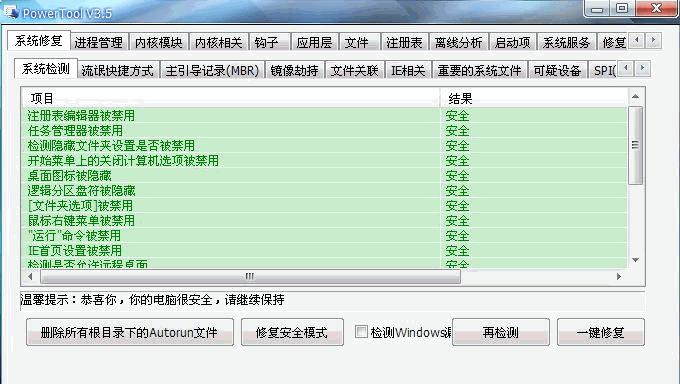
Task: Click 安全 result for 桌面图标被隐藏
Action: (457, 176)
